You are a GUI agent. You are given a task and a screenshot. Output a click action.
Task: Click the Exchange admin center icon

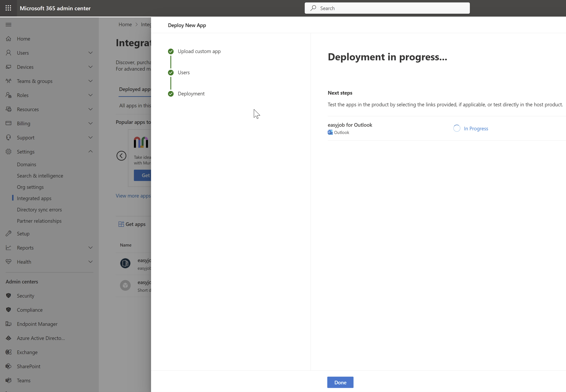[9, 352]
